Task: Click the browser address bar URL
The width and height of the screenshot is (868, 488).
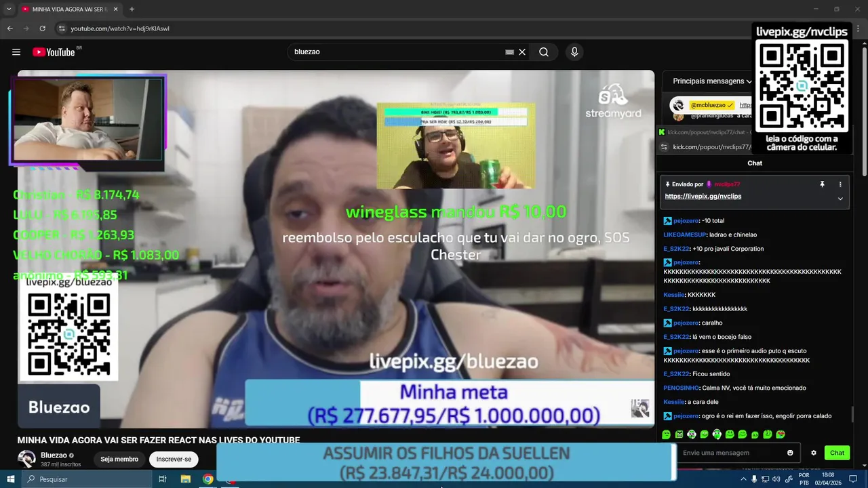Action: click(120, 28)
